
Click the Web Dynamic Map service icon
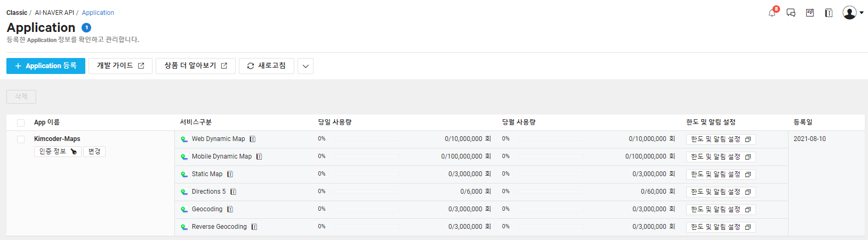184,139
